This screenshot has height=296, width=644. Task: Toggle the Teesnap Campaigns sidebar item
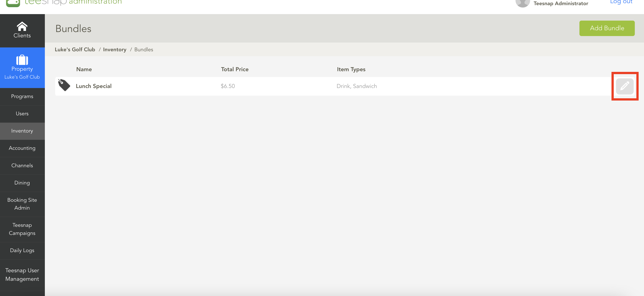point(22,229)
